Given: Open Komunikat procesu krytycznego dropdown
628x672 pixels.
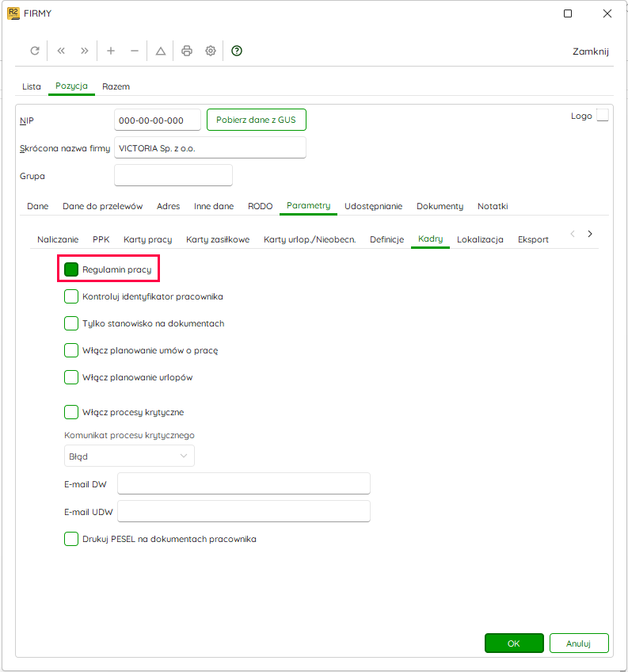Looking at the screenshot, I should [x=129, y=456].
